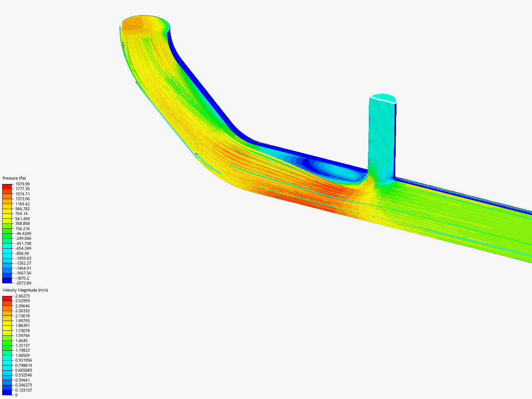The width and height of the screenshot is (532, 399).
Task: Pick blue swatch between -1870.2 and -2072.84
Action: click(x=7, y=281)
